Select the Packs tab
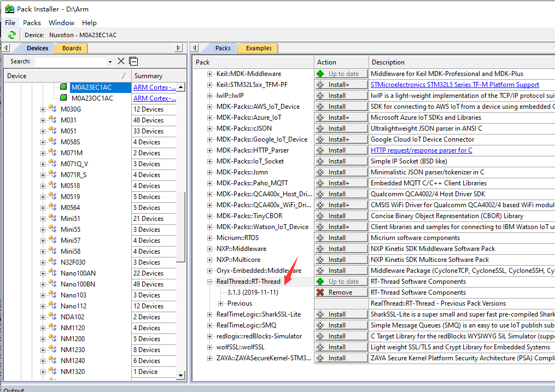This screenshot has height=392, width=555. tap(223, 48)
